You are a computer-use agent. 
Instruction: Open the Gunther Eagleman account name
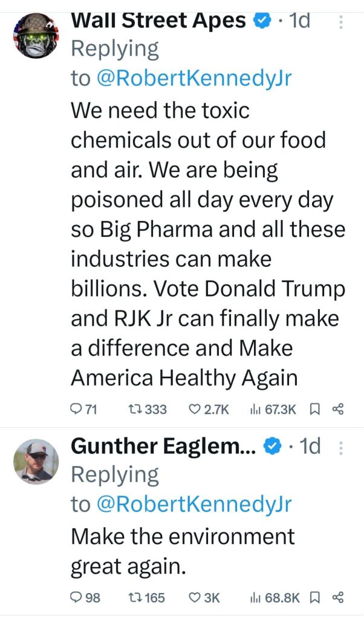[x=164, y=447]
